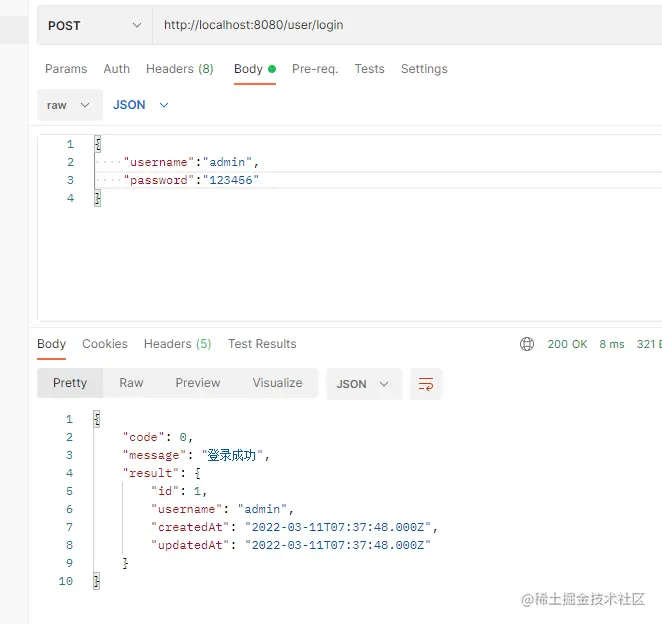Click the globe network icon
This screenshot has height=624, width=662.
click(527, 344)
